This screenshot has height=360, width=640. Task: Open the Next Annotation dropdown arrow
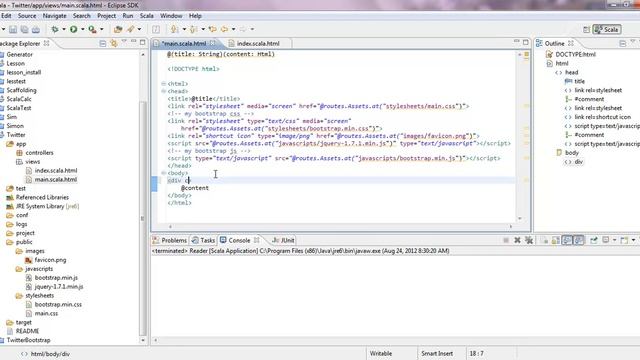[184, 29]
